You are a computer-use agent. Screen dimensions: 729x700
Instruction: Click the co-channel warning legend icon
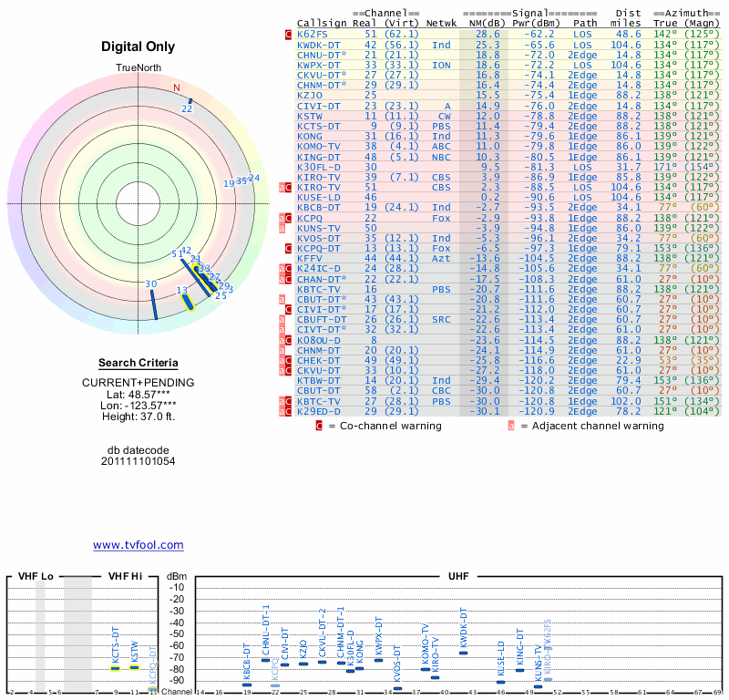pos(319,426)
